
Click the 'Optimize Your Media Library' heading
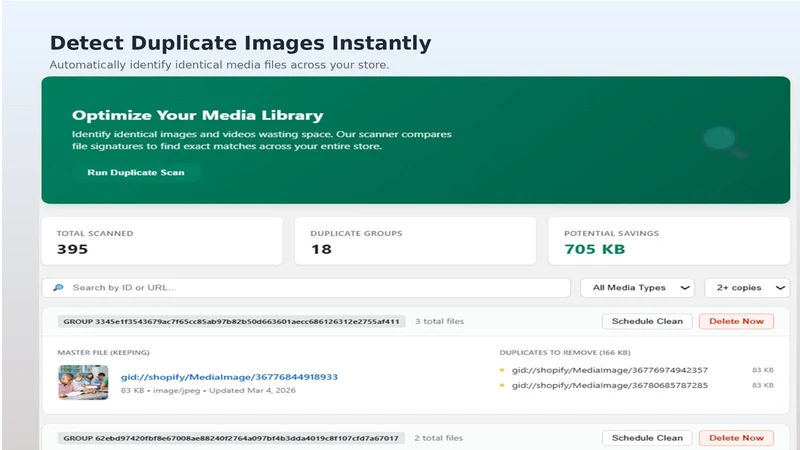click(197, 115)
